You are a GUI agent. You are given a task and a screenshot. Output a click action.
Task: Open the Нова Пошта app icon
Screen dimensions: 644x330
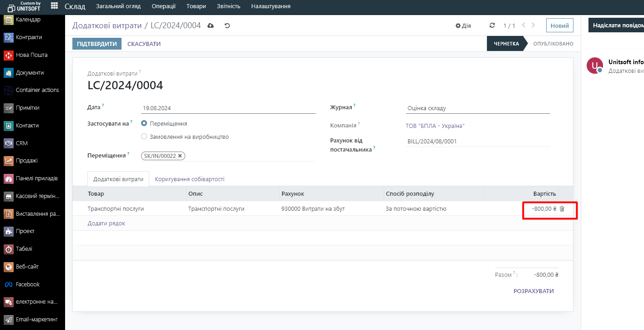[x=9, y=55]
